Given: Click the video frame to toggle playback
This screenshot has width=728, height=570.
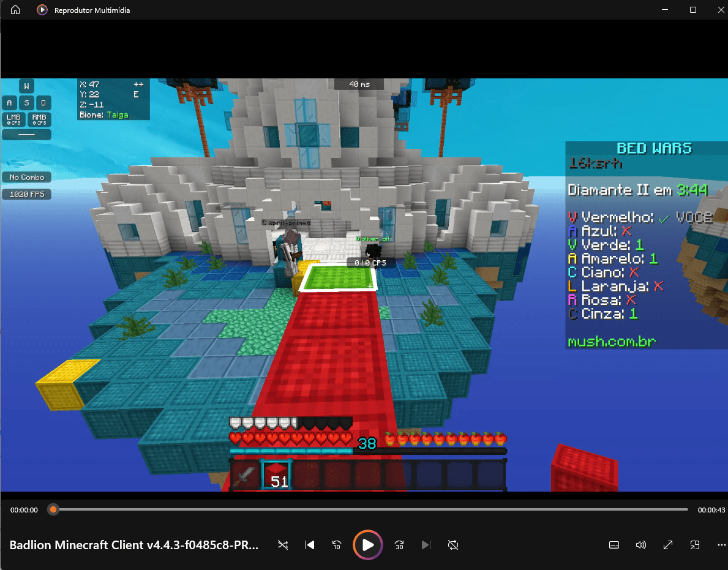Looking at the screenshot, I should (x=364, y=285).
